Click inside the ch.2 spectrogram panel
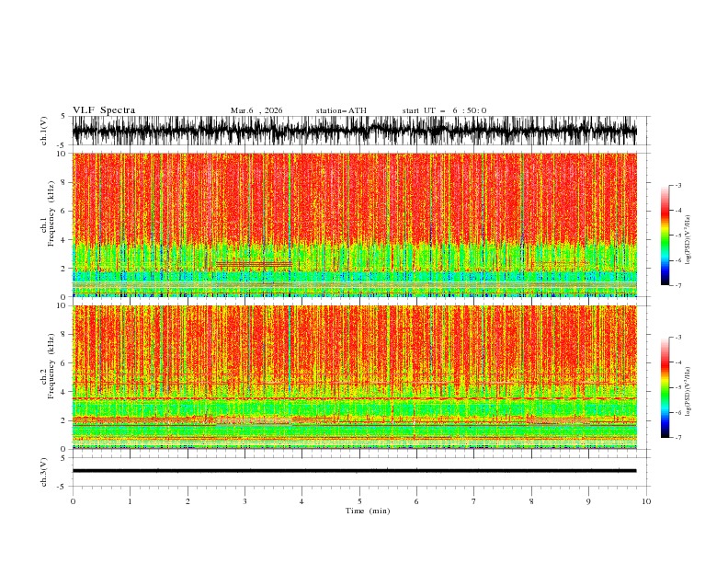The width and height of the screenshot is (728, 563). tap(354, 377)
